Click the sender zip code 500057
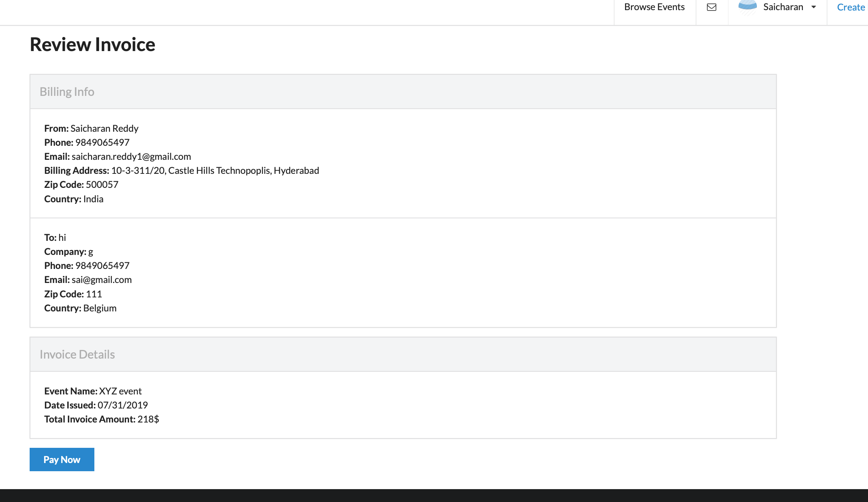Image resolution: width=868 pixels, height=502 pixels. click(102, 185)
